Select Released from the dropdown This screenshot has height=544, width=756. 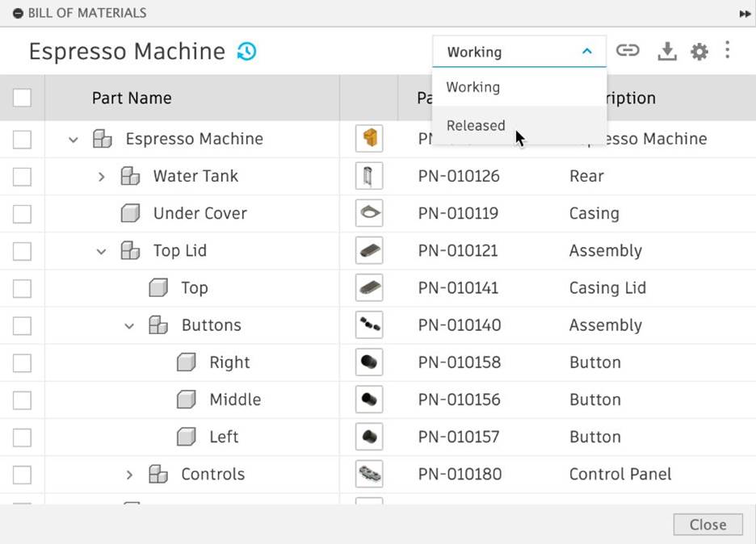[476, 125]
